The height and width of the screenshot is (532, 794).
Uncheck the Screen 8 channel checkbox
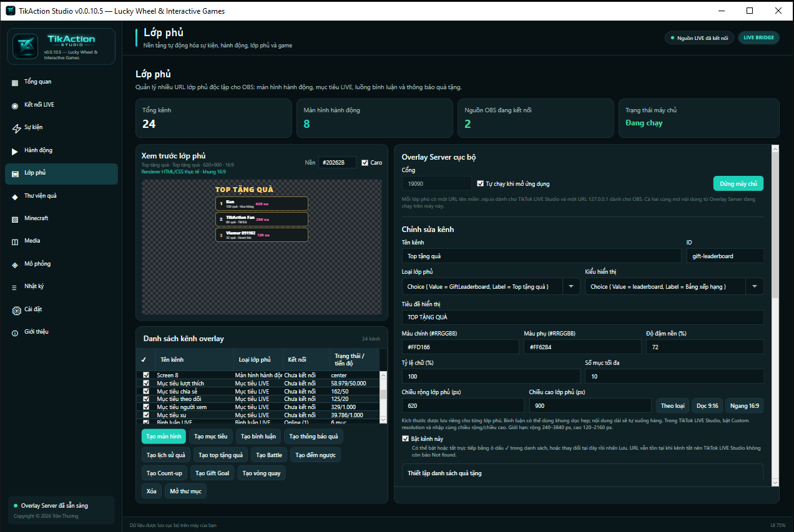click(x=146, y=375)
